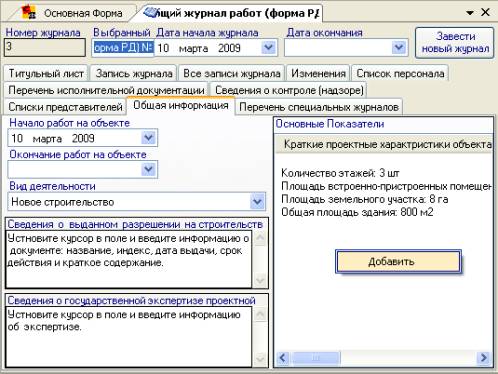Viewport: 498px width, 374px height.
Task: Click the Основная Форма tab icon
Action: [x=29, y=13]
